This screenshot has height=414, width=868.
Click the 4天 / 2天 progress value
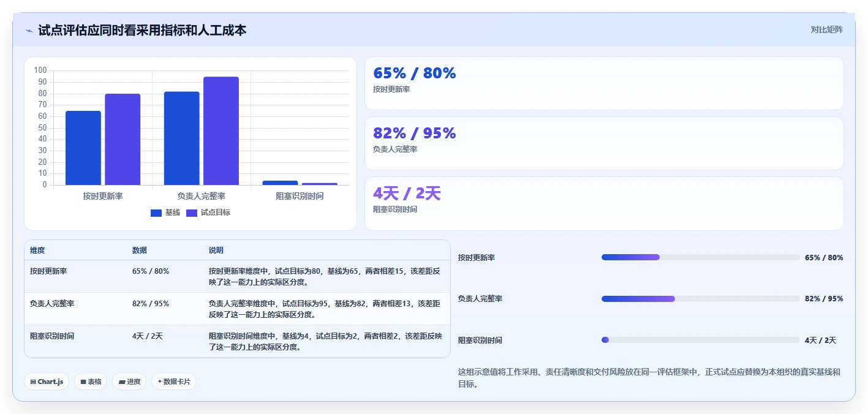(821, 341)
